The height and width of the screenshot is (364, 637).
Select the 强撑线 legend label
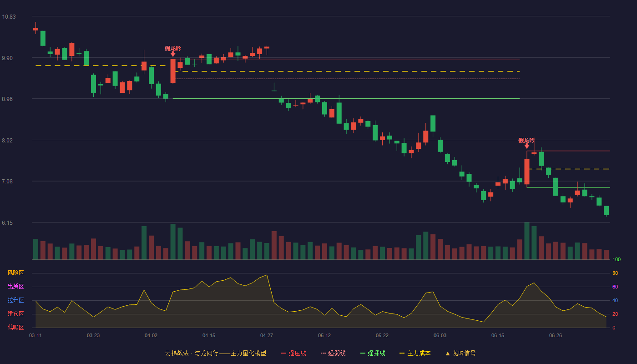click(x=377, y=353)
